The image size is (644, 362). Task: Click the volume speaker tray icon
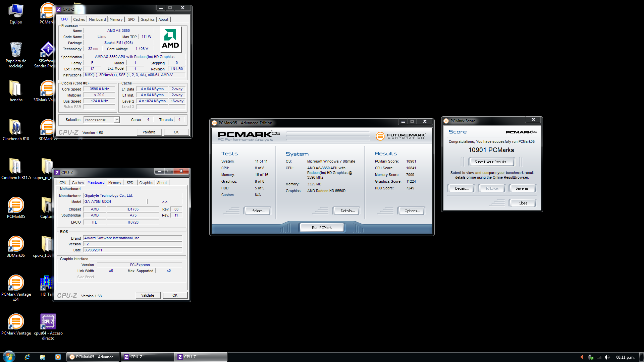pyautogui.click(x=607, y=357)
